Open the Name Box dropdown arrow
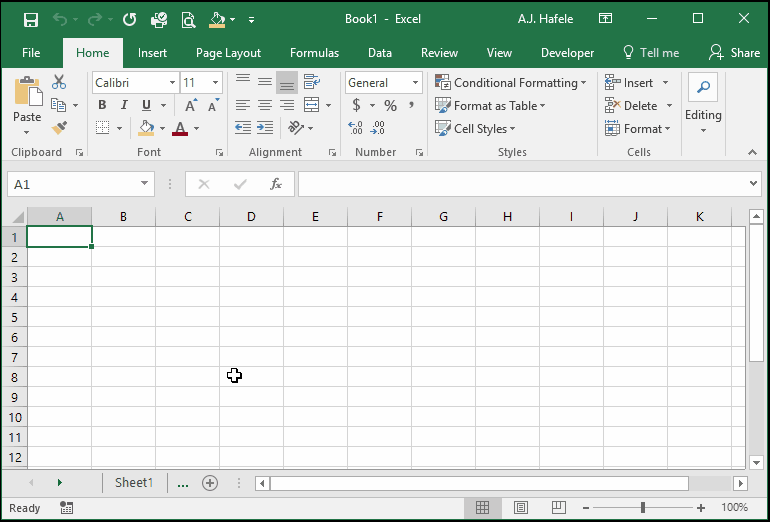The width and height of the screenshot is (770, 522). click(x=144, y=184)
